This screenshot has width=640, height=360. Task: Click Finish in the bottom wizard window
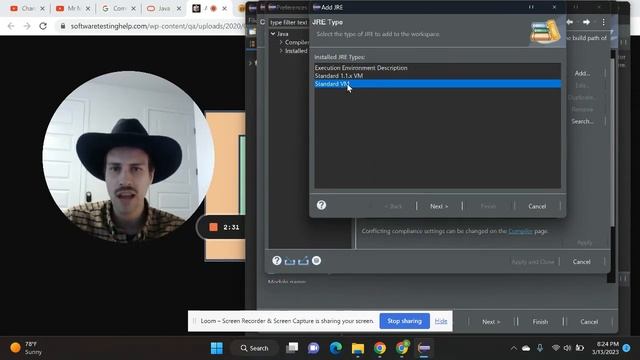540,322
